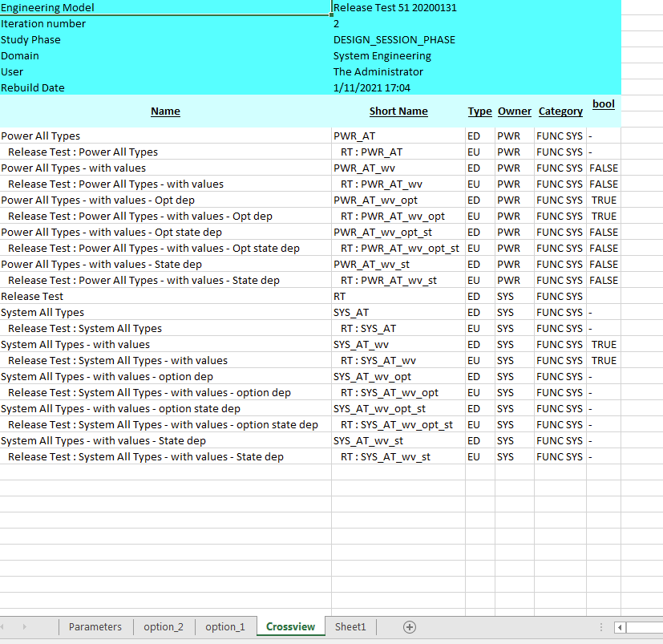Screen dimensions: 663x644
Task: Click the Type column header
Action: click(x=479, y=111)
